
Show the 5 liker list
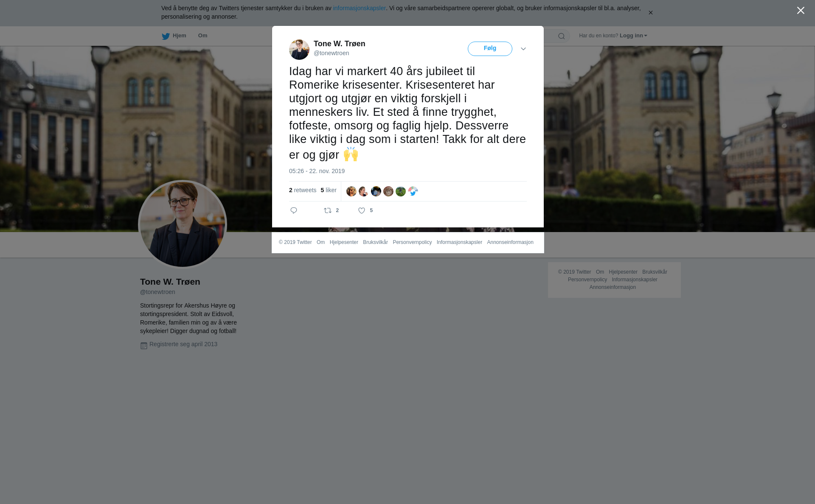tap(329, 190)
